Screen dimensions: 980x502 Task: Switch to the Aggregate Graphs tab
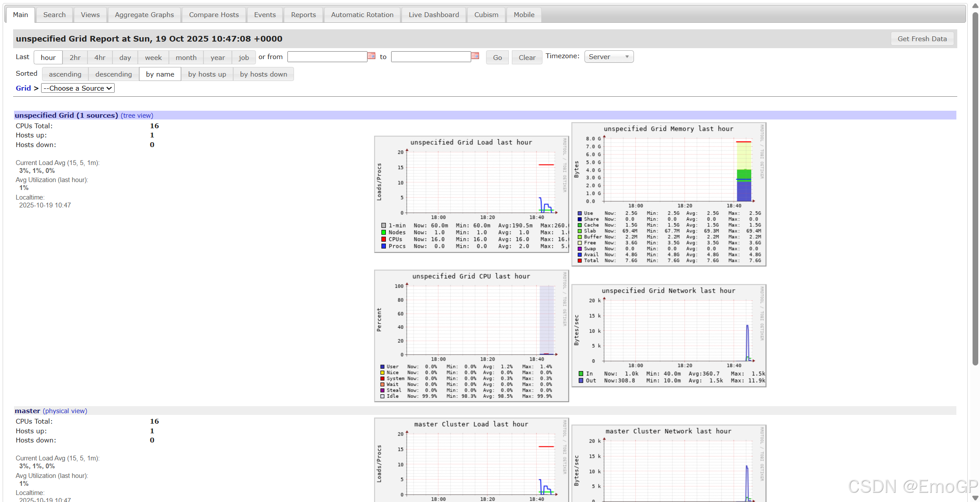pyautogui.click(x=144, y=14)
